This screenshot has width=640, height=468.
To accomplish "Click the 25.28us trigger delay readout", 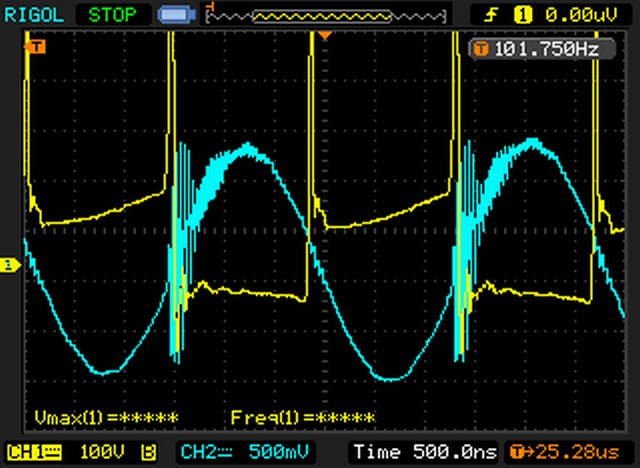I will (569, 451).
